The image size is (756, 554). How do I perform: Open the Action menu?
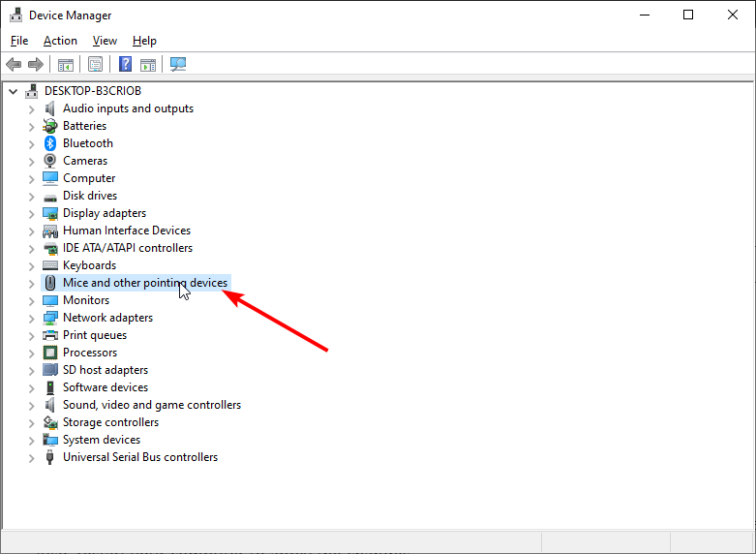click(x=60, y=41)
